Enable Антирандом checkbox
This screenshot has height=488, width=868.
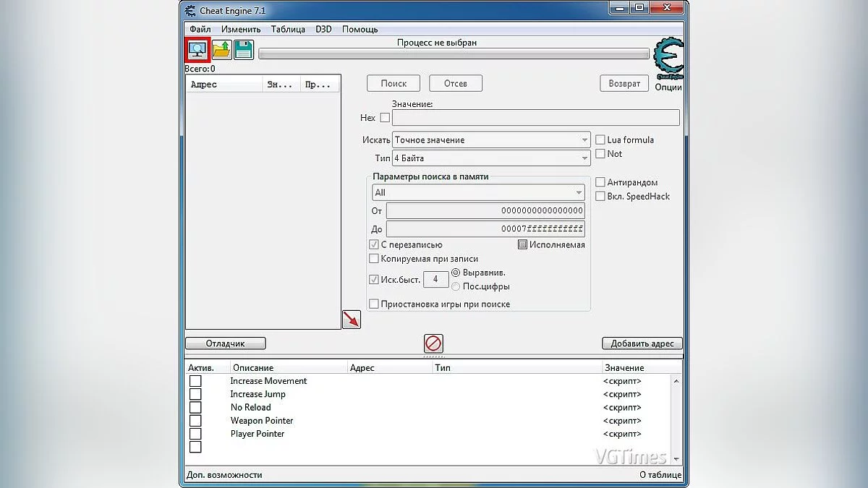[x=600, y=182]
